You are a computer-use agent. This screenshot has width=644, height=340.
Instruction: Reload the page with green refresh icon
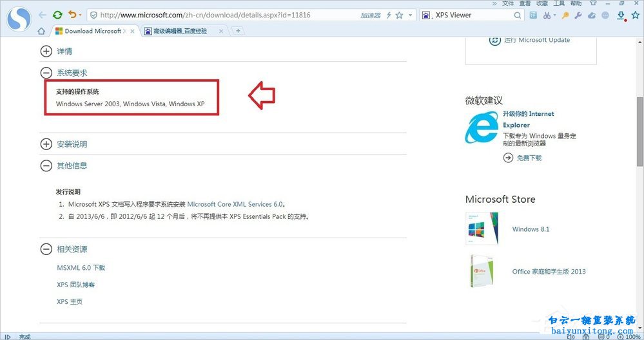pos(57,15)
